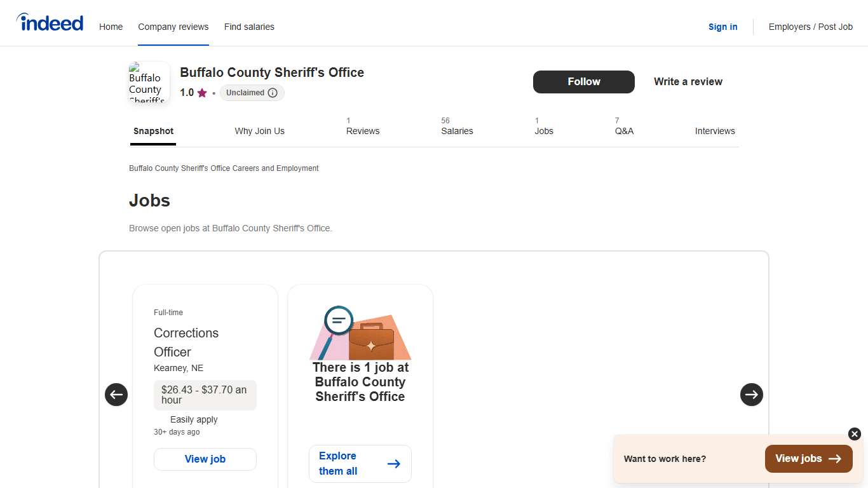Open the Salaries tab

pyautogui.click(x=457, y=131)
